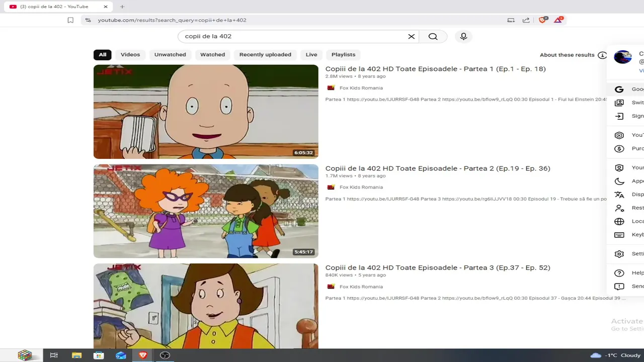Click the Switch account icon
The width and height of the screenshot is (644, 362).
coord(619,103)
